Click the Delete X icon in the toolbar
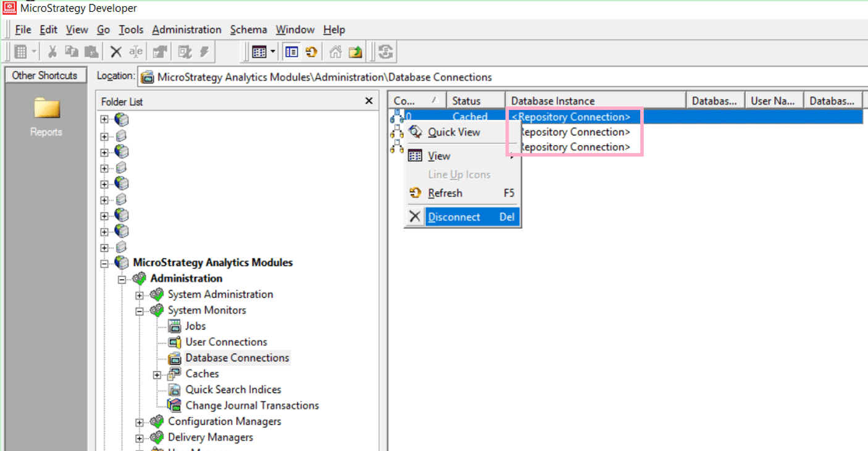This screenshot has width=868, height=451. click(x=116, y=52)
